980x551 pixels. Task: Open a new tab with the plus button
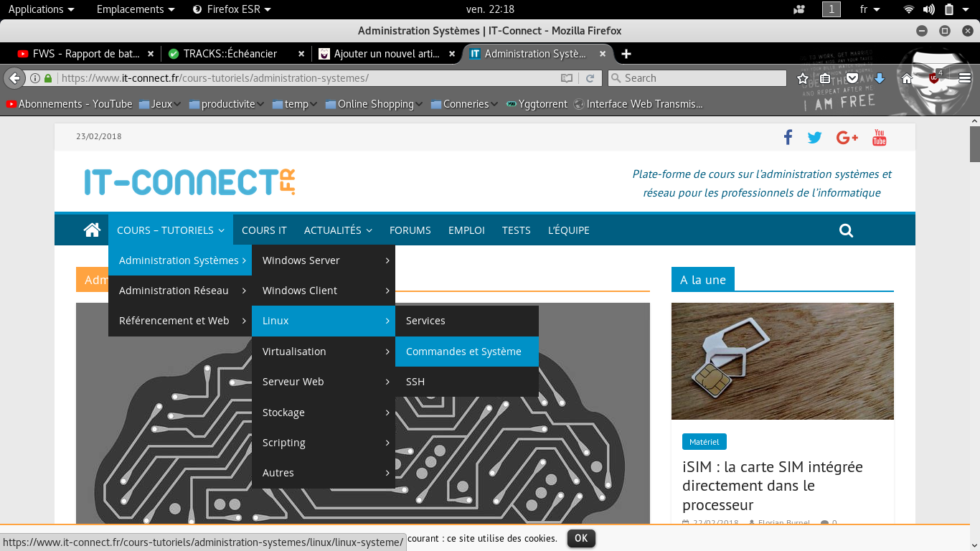tap(626, 54)
